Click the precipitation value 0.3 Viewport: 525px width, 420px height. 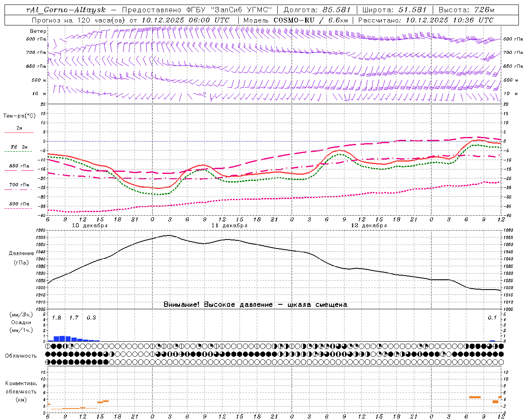[91, 318]
